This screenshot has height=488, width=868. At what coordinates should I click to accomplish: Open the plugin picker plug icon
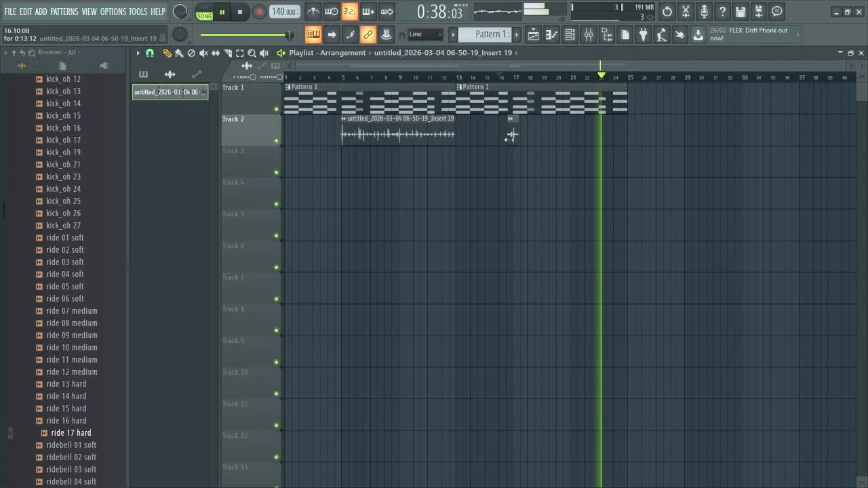click(x=644, y=35)
